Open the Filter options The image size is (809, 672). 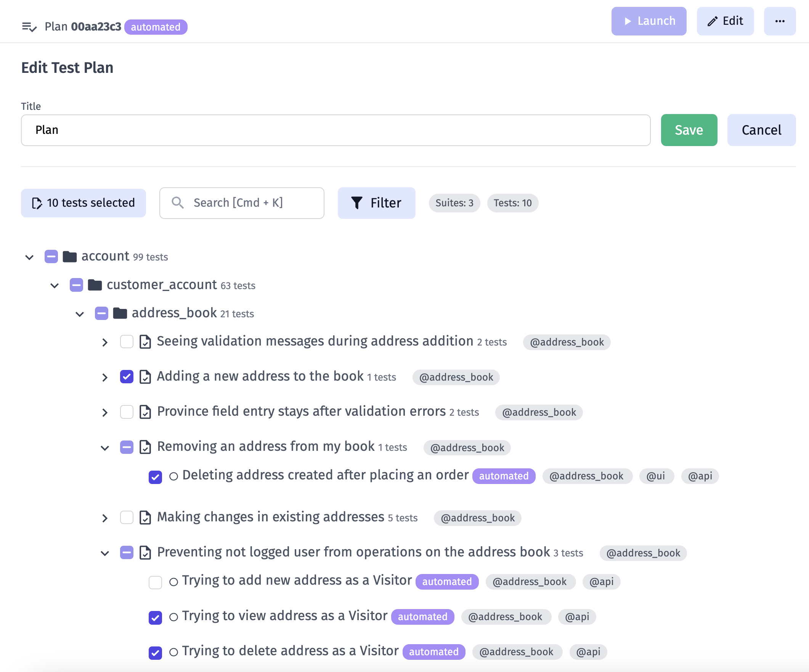coord(376,203)
